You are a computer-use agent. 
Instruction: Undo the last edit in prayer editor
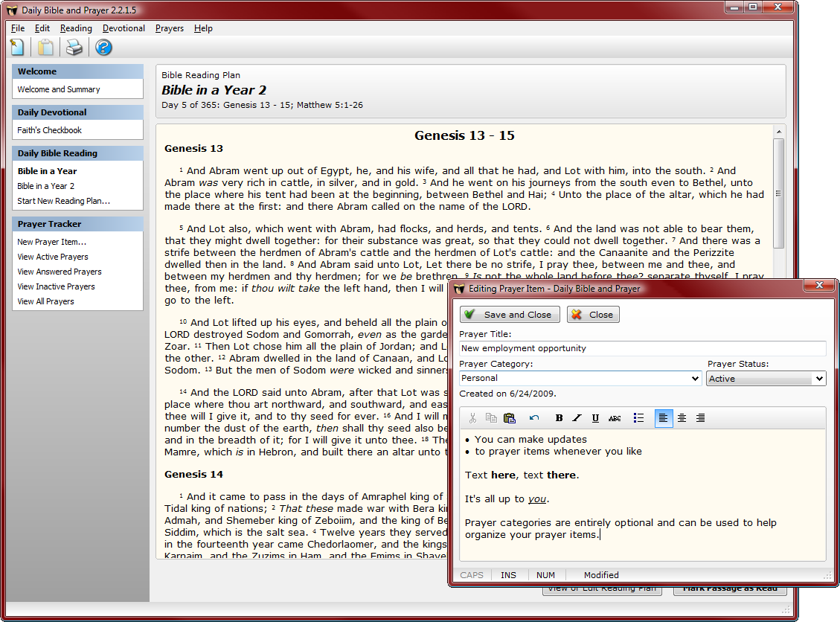coord(534,418)
